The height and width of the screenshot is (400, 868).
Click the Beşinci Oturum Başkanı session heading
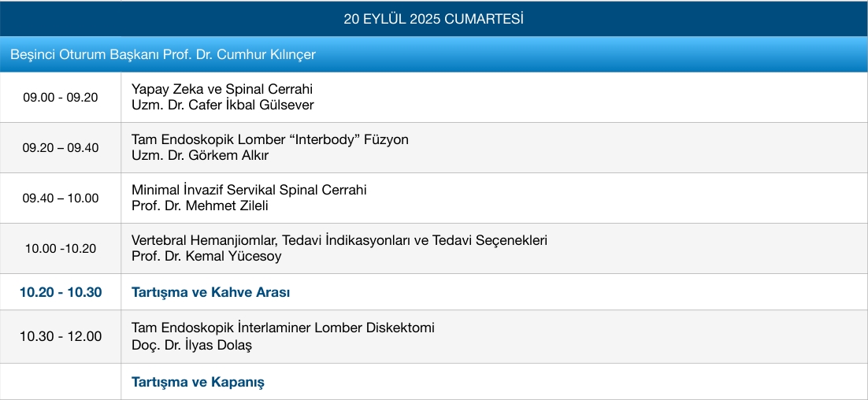pyautogui.click(x=163, y=55)
